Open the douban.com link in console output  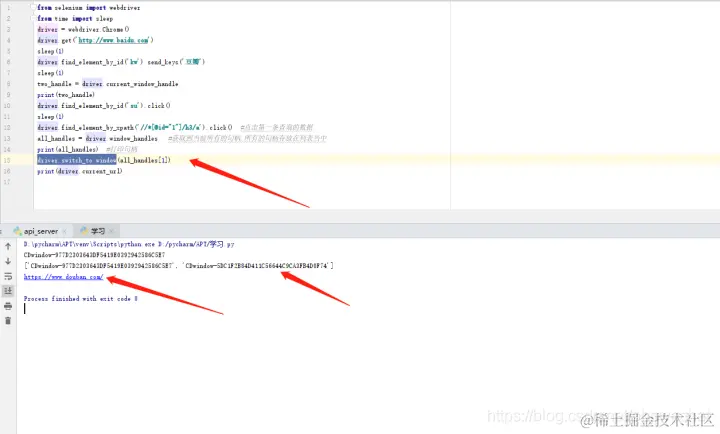pyautogui.click(x=63, y=277)
